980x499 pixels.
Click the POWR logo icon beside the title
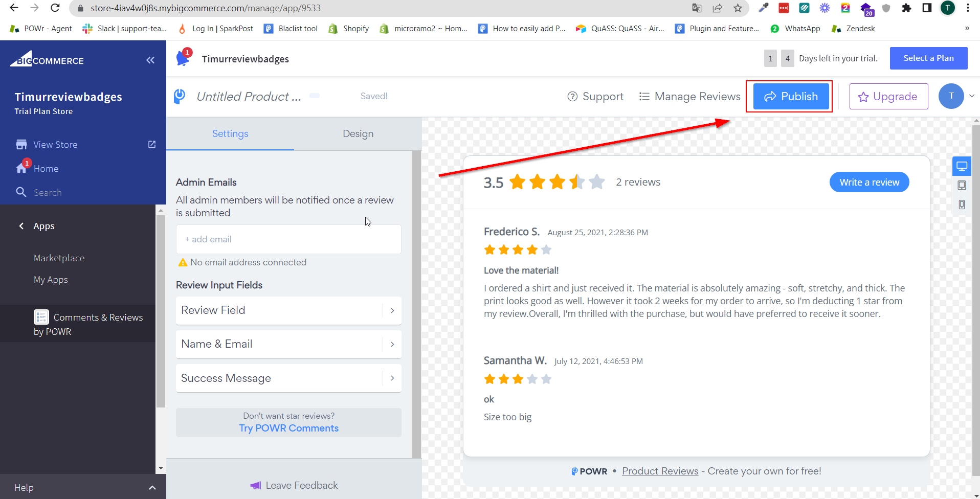tap(180, 96)
